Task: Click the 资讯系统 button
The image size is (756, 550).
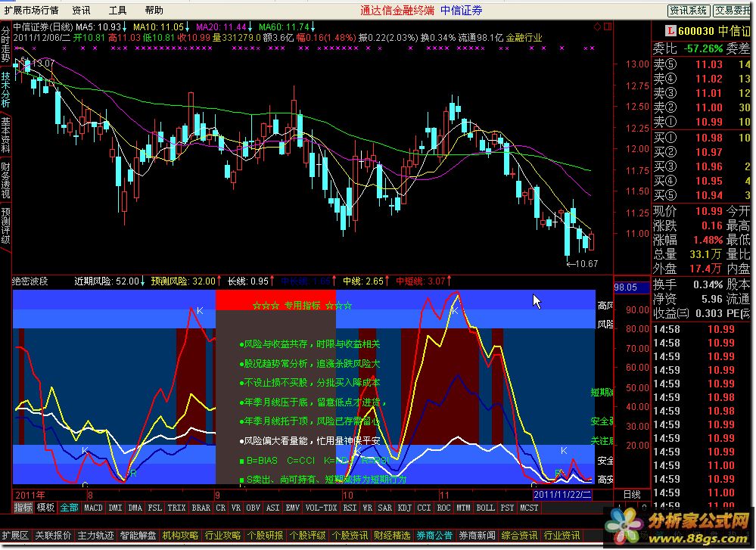Action: (x=689, y=10)
